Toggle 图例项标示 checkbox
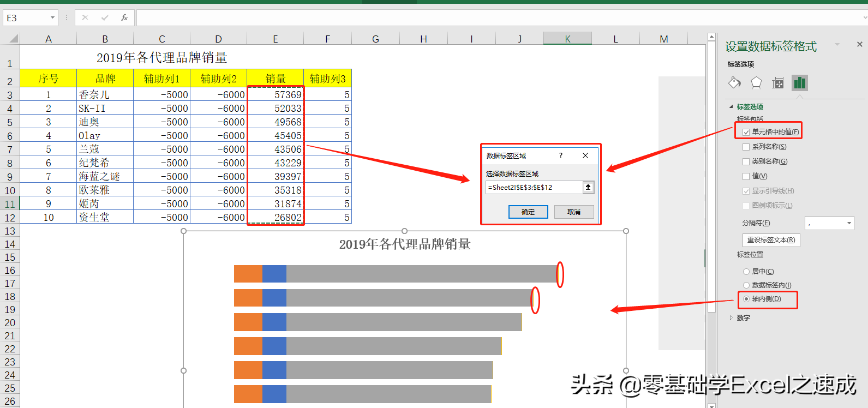This screenshot has height=408, width=868. [746, 206]
